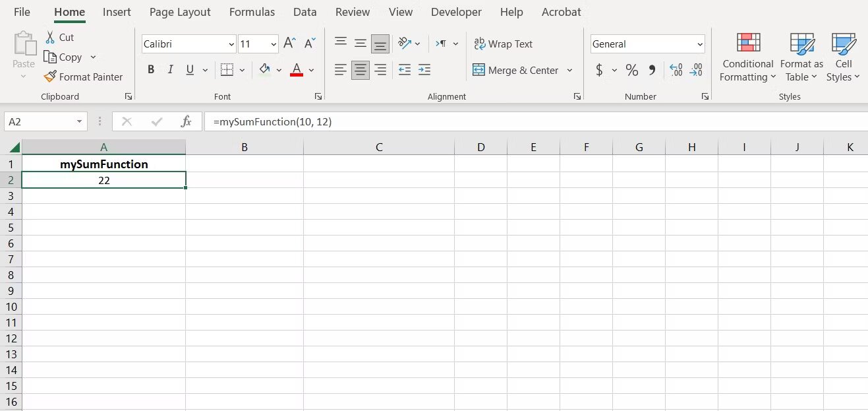Open the Format Painter

coord(83,77)
